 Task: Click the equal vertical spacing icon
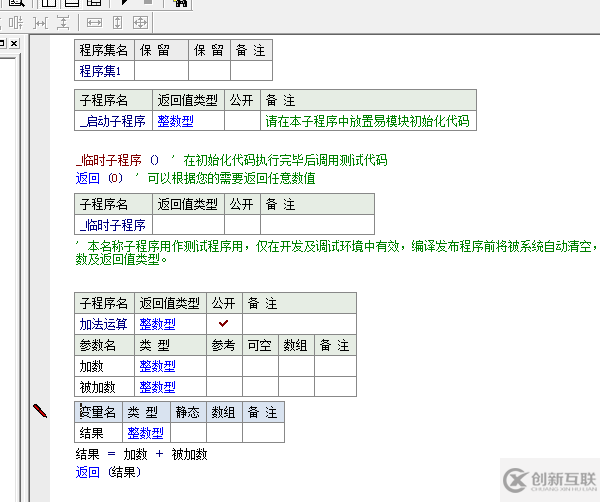click(x=64, y=23)
